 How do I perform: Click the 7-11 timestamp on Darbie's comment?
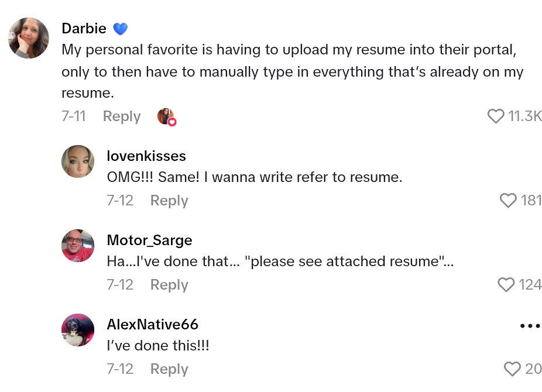[x=74, y=116]
